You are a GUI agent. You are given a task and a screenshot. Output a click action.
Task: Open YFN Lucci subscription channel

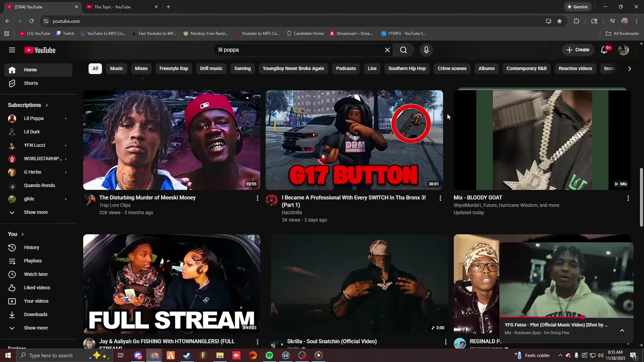[38, 145]
